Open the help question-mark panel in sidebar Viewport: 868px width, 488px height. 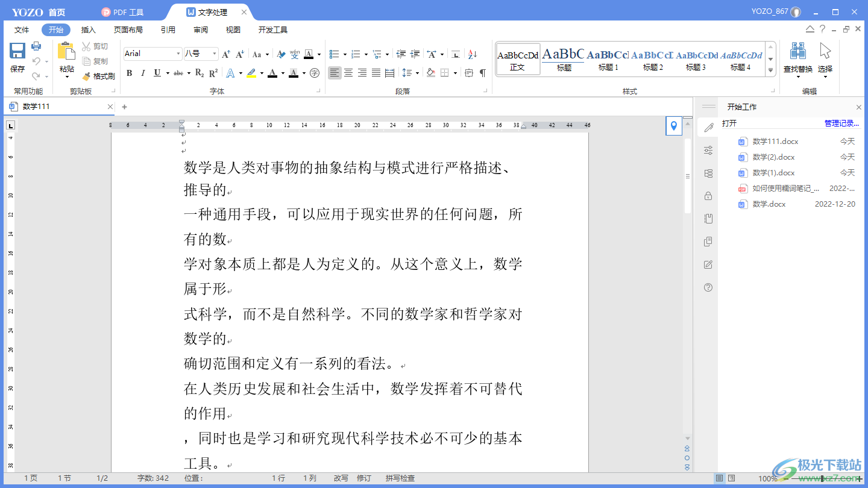708,287
